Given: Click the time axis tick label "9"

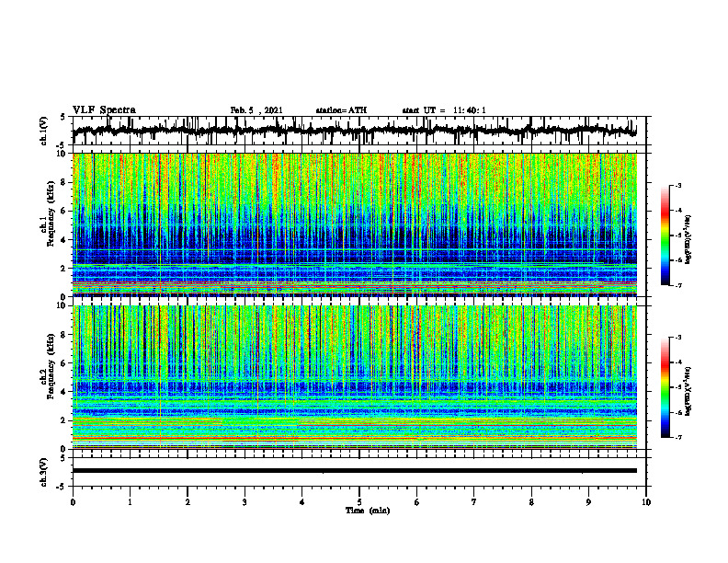Looking at the screenshot, I should click(588, 502).
